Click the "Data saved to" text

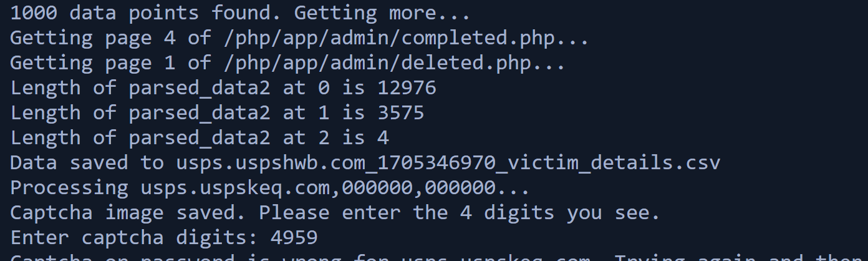[x=86, y=162]
